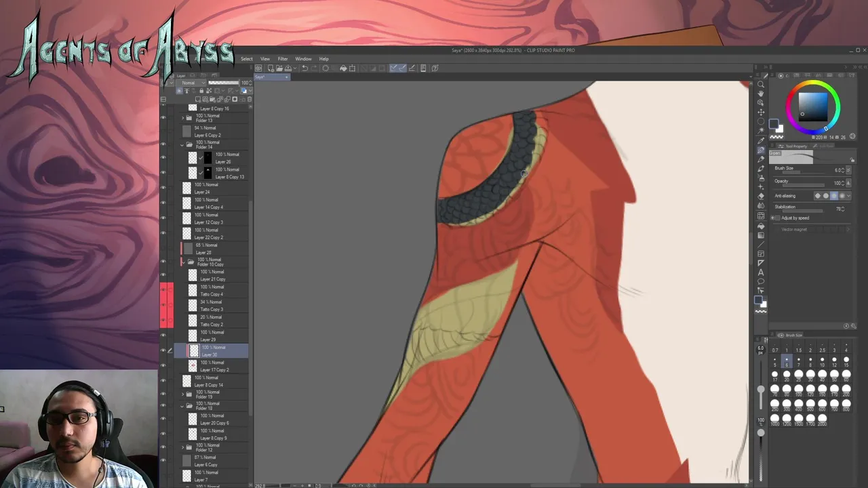Select the Hand move tool

pos(761,94)
